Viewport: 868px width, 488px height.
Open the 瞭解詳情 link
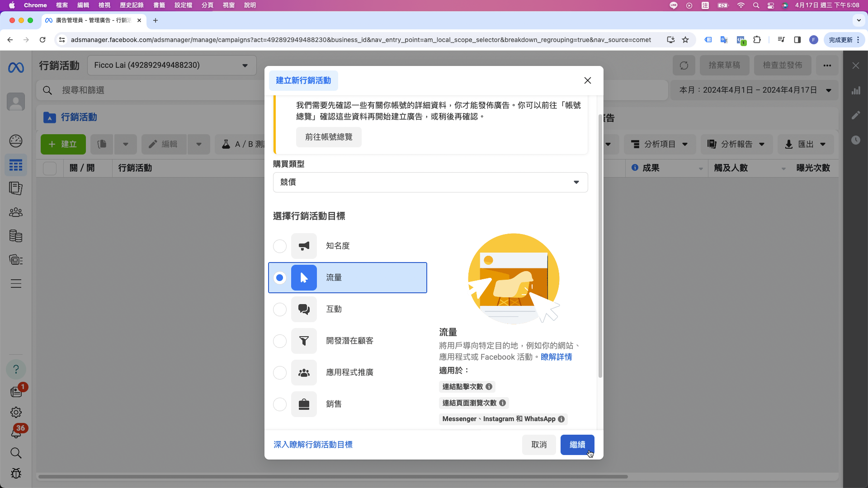(557, 357)
